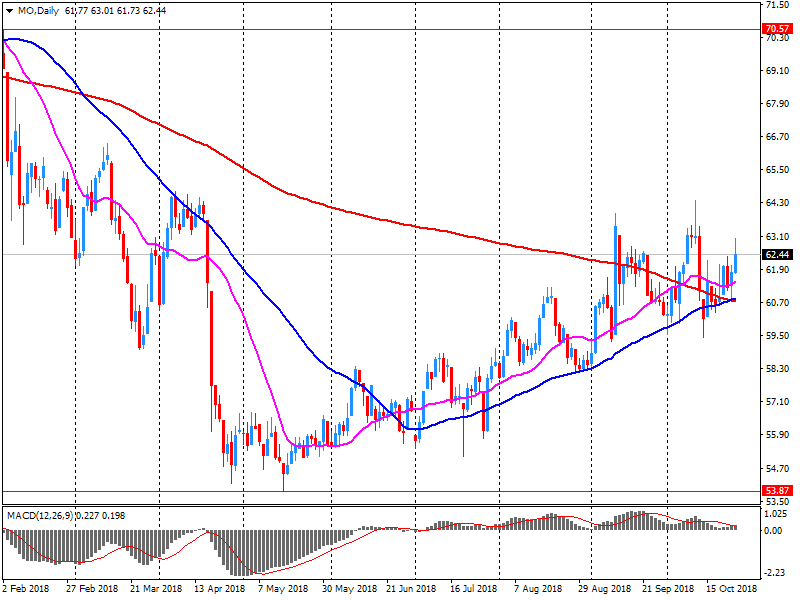Select the 30 May 2018 date label
800x600 pixels.
(x=347, y=588)
